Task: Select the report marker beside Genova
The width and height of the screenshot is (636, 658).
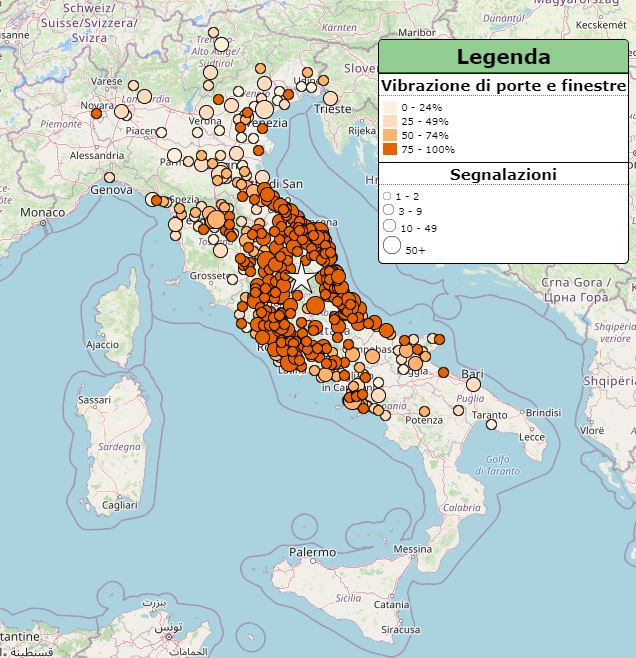Action: pos(110,178)
